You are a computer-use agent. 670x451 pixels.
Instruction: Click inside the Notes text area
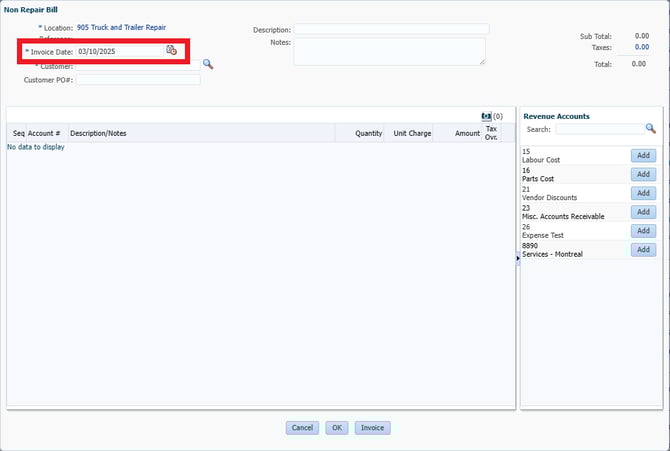coord(389,52)
